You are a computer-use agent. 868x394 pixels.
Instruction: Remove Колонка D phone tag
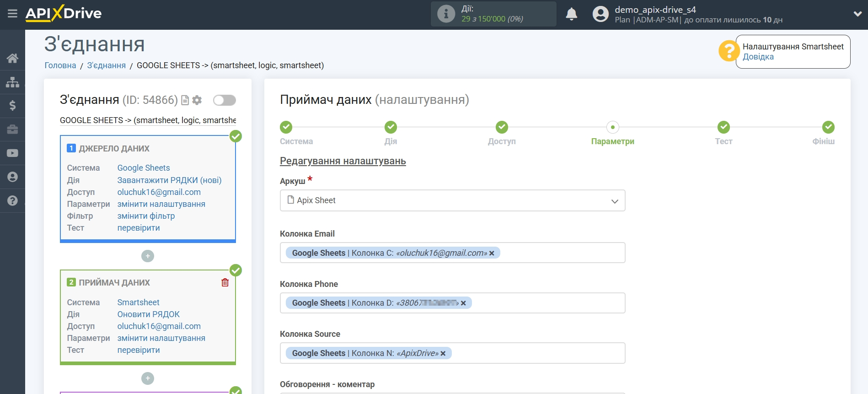coord(463,303)
